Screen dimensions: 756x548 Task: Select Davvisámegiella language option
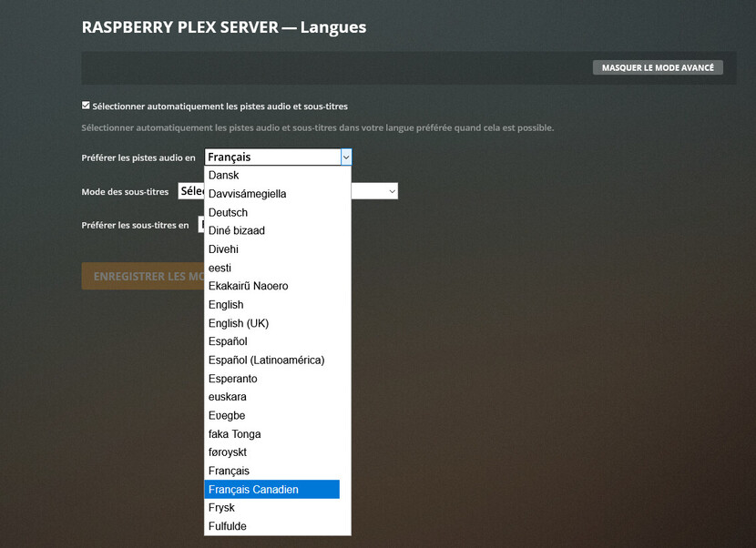pos(272,194)
